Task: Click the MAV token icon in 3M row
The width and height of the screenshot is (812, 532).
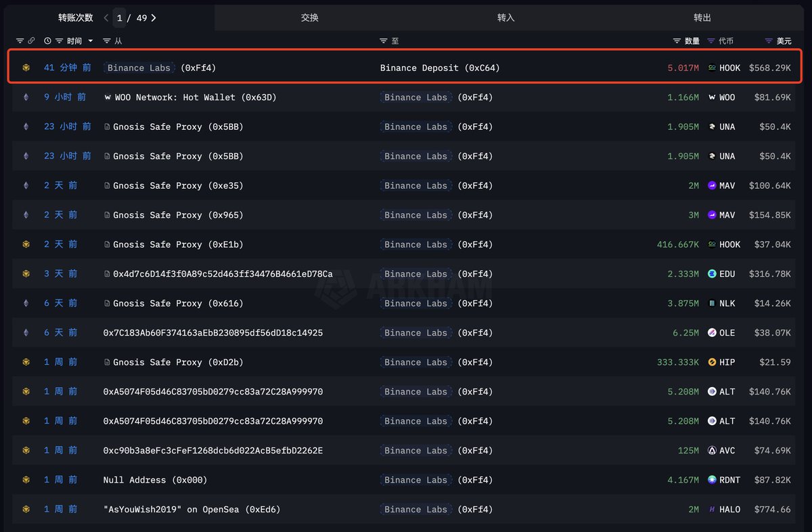Action: point(712,215)
